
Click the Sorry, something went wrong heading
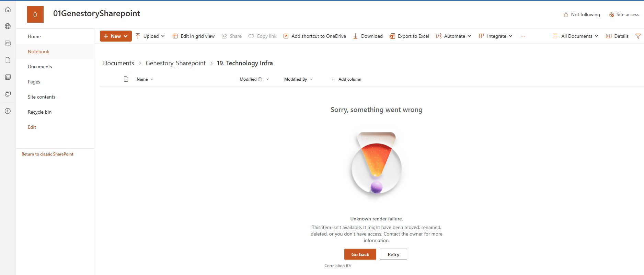click(x=377, y=110)
